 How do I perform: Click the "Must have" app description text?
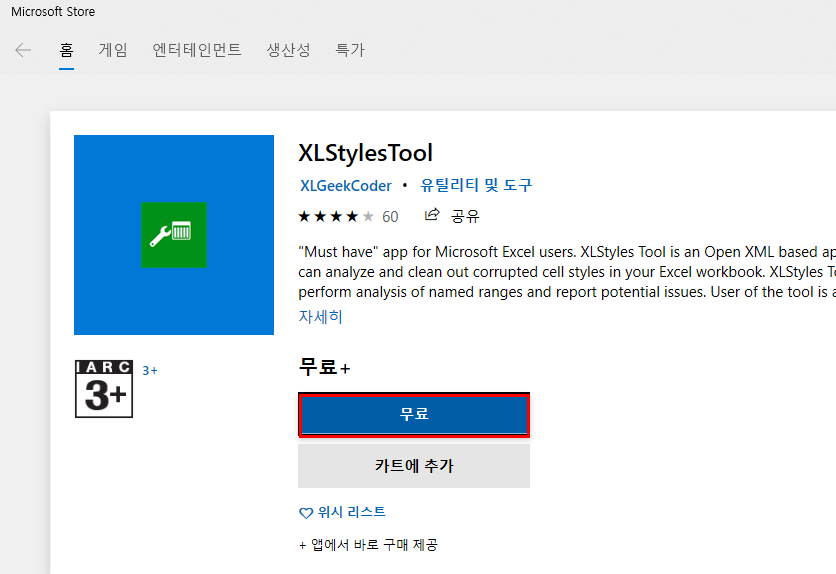(567, 272)
